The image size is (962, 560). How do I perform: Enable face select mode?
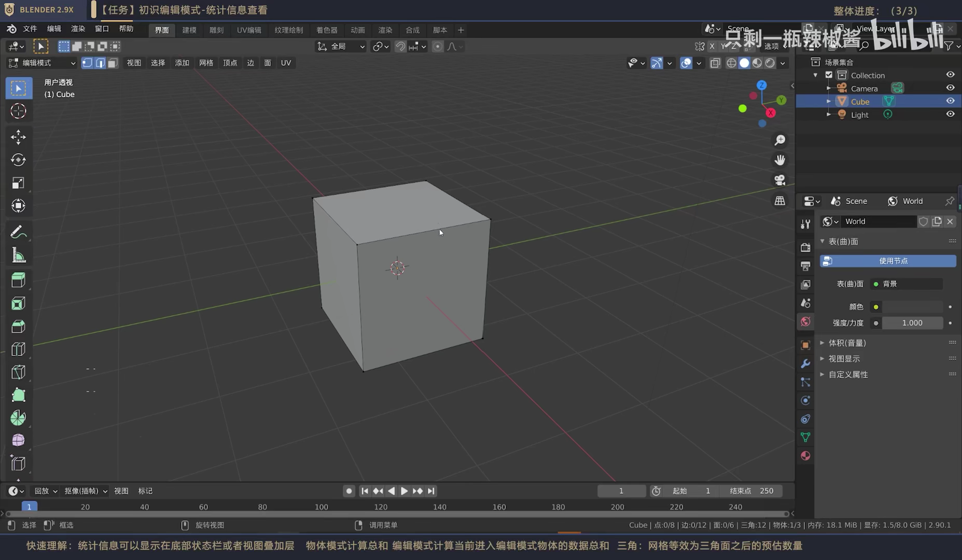(x=113, y=63)
